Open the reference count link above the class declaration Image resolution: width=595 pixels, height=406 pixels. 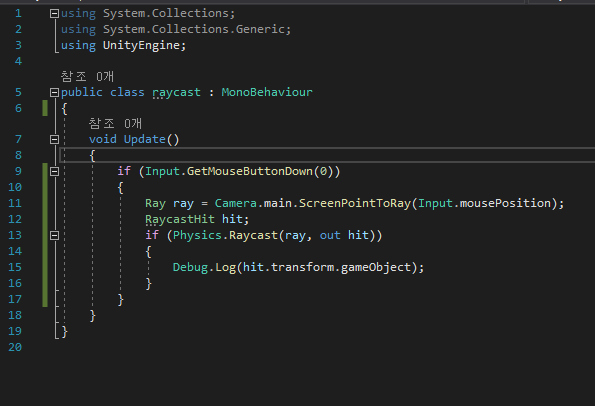click(87, 77)
